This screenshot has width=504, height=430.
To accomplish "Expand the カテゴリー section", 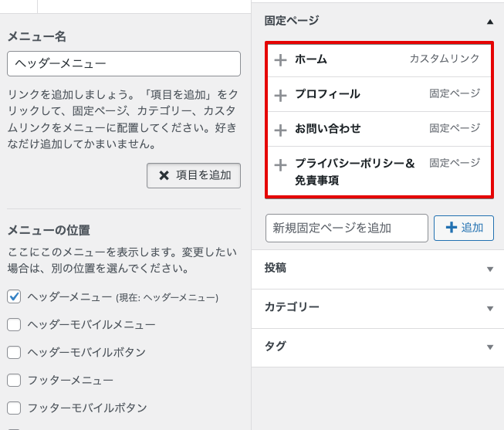I will (489, 308).
